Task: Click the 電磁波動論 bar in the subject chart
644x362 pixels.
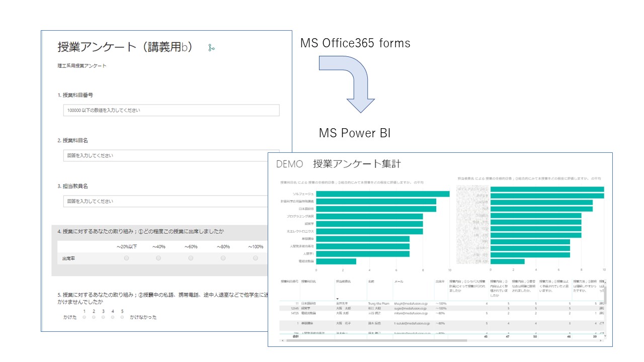Action: coord(336,261)
